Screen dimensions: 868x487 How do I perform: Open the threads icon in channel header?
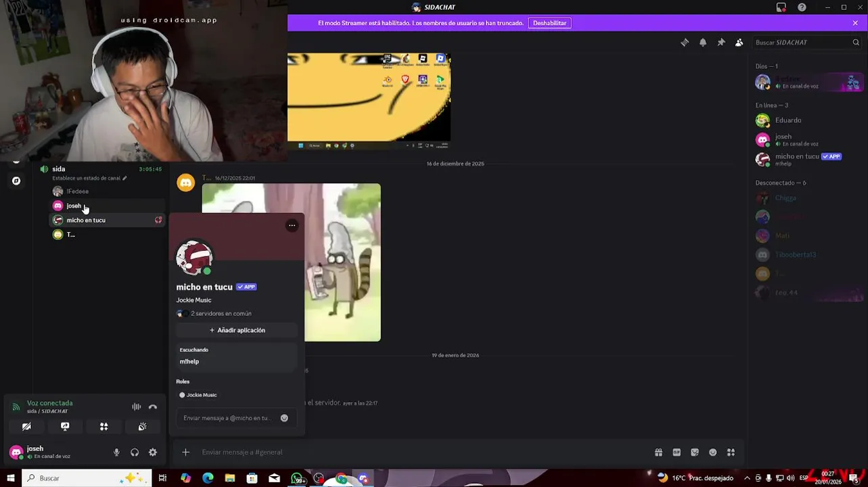[x=685, y=42]
